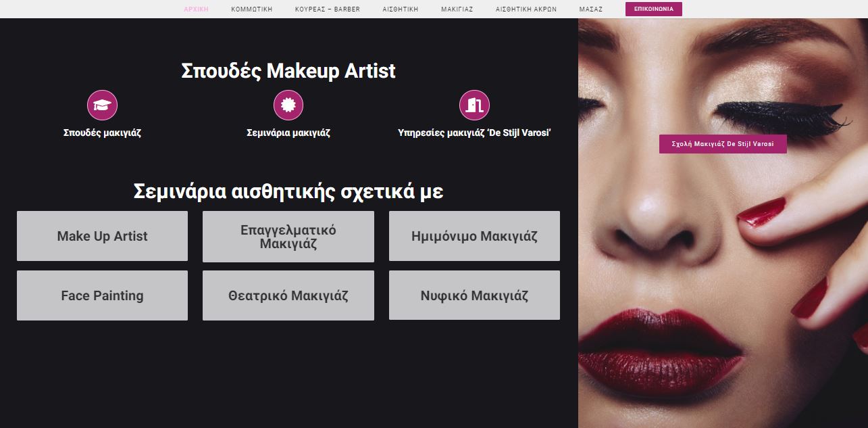Select the Νυφικό Μακιγιάζ tile
868x428 pixels.
[474, 295]
